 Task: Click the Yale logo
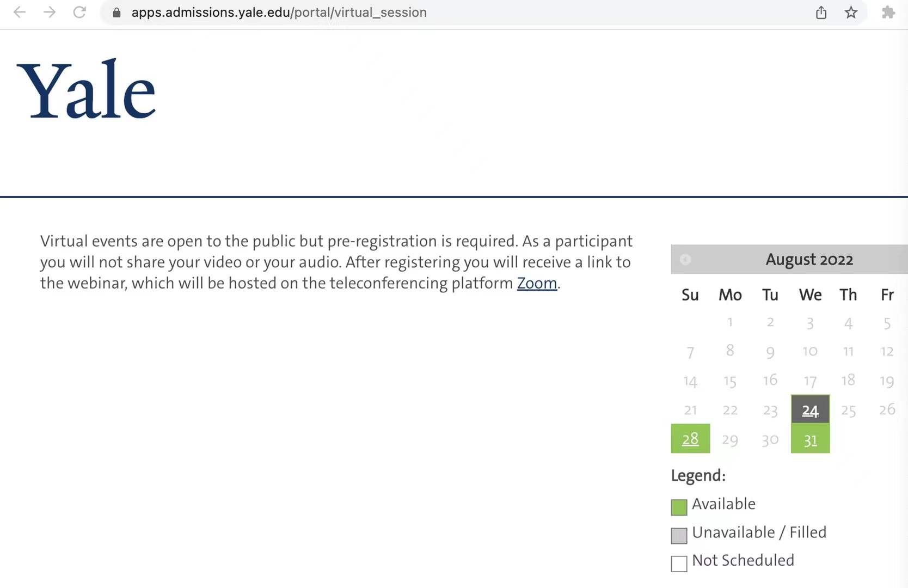coord(87,90)
